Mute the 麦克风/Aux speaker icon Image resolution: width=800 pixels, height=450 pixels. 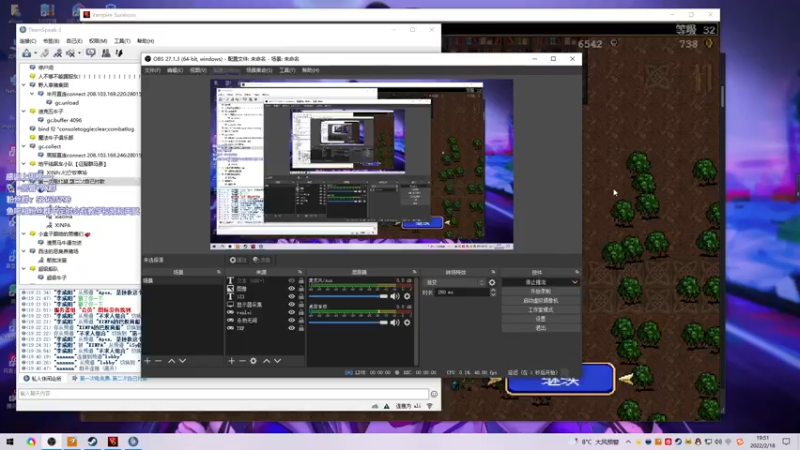tap(395, 296)
